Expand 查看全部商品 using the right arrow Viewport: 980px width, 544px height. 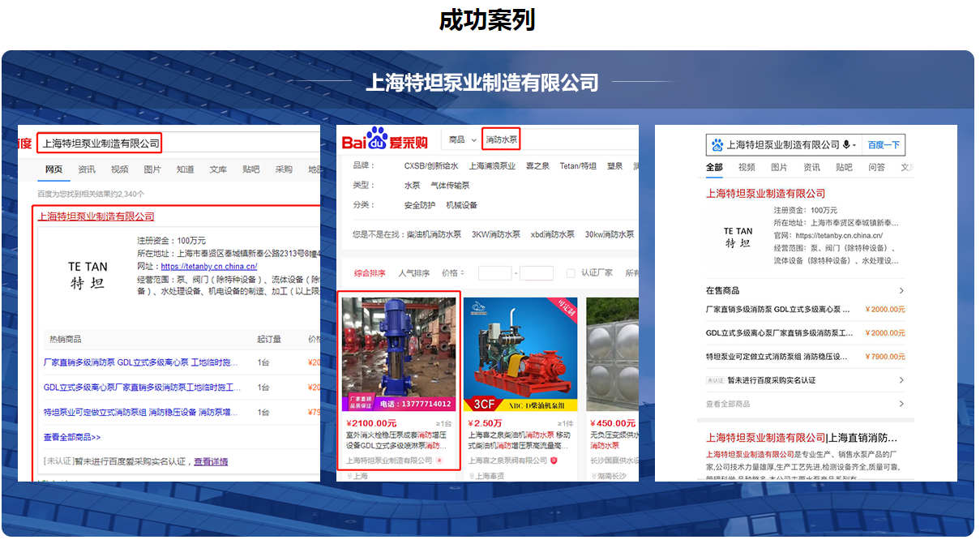click(902, 403)
